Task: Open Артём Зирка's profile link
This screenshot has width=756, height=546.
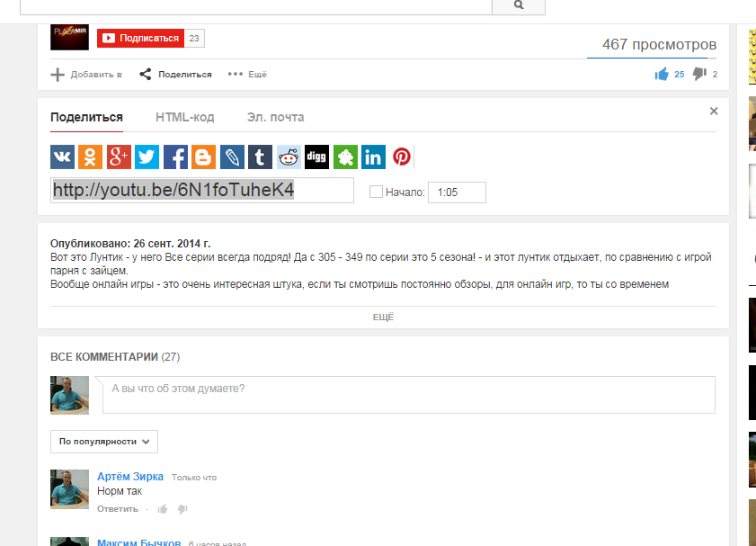Action: click(130, 477)
